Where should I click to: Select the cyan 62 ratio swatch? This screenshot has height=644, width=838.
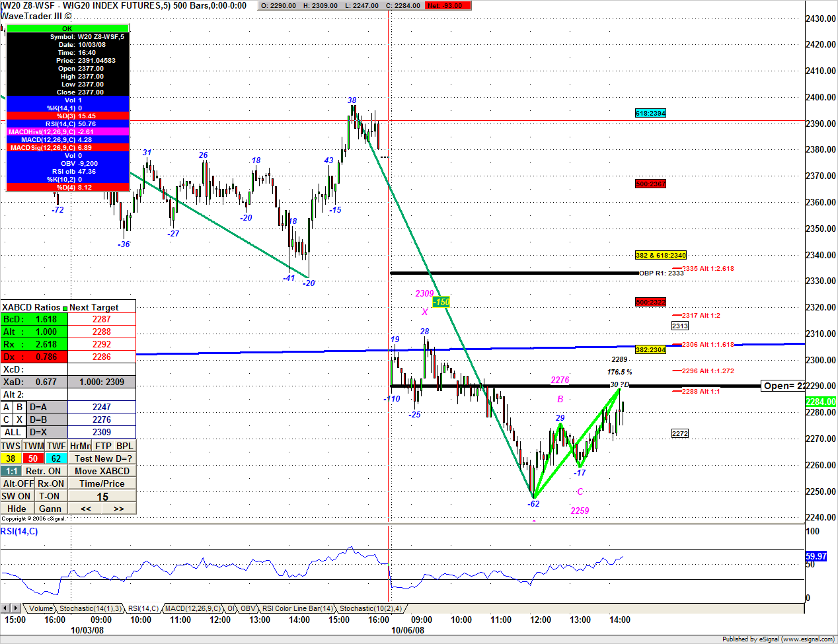[x=56, y=458]
